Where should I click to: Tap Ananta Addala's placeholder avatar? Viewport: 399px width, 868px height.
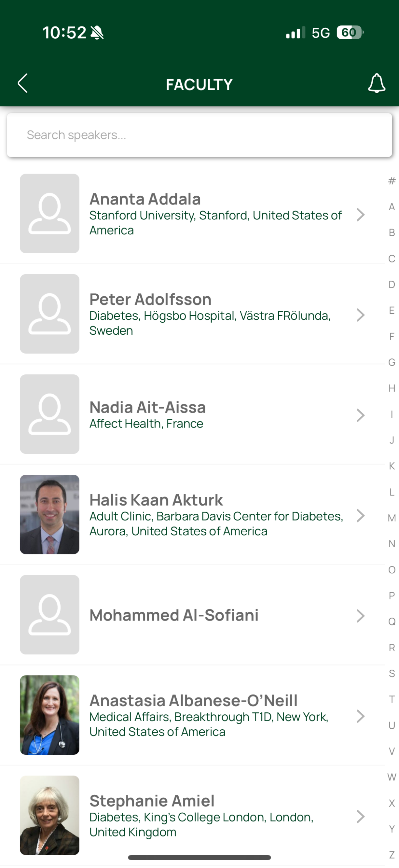tap(49, 213)
